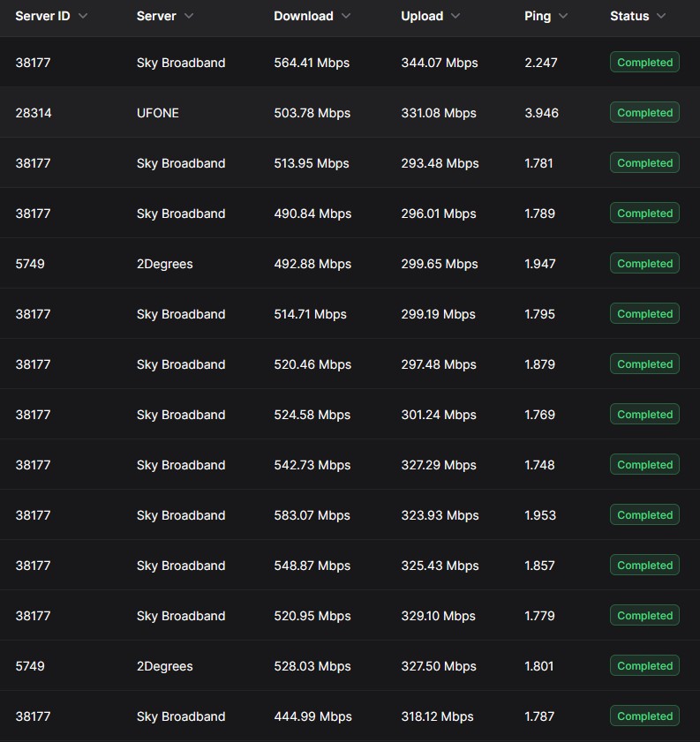Click 2Degrees in the 528.03 Mbps row
The width and height of the screenshot is (700, 742).
[x=164, y=666]
